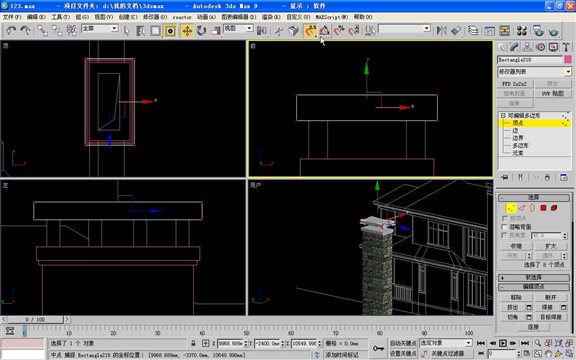This screenshot has width=576, height=360.
Task: Toggle 2.5D Snaps button
Action: click(310, 31)
